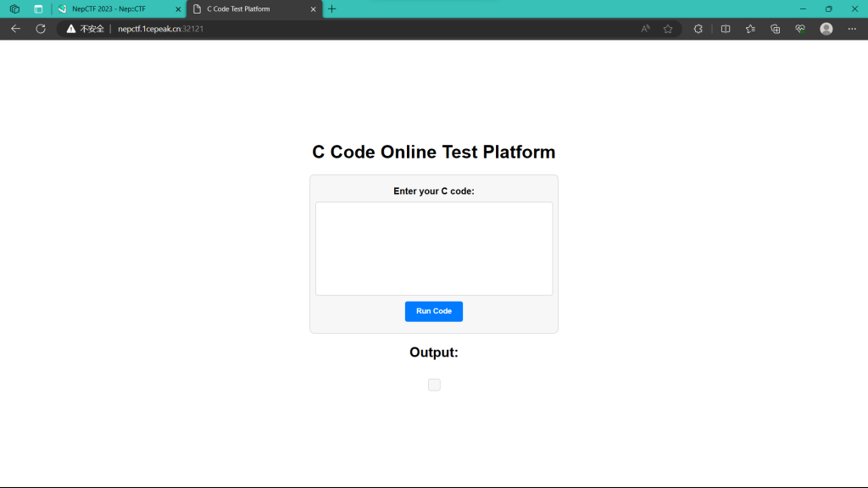Click the 'Output:' heading
868x488 pixels.
click(x=434, y=352)
